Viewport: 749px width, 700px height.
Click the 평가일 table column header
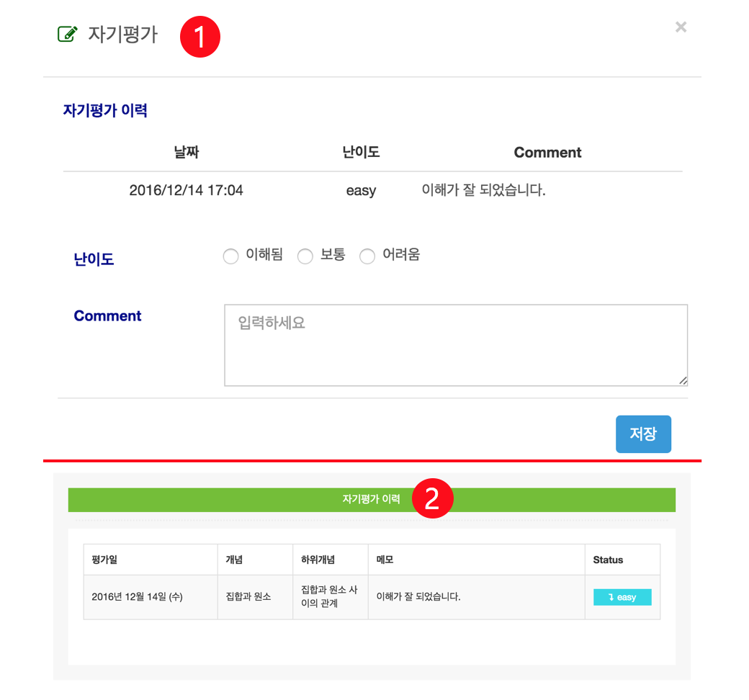point(104,560)
